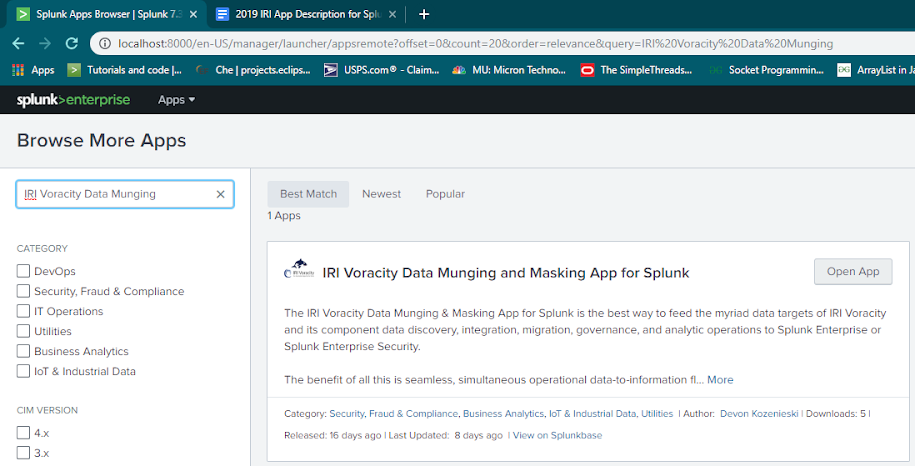Open the Apps bookmarks grid icon
The height and width of the screenshot is (466, 915).
18,70
